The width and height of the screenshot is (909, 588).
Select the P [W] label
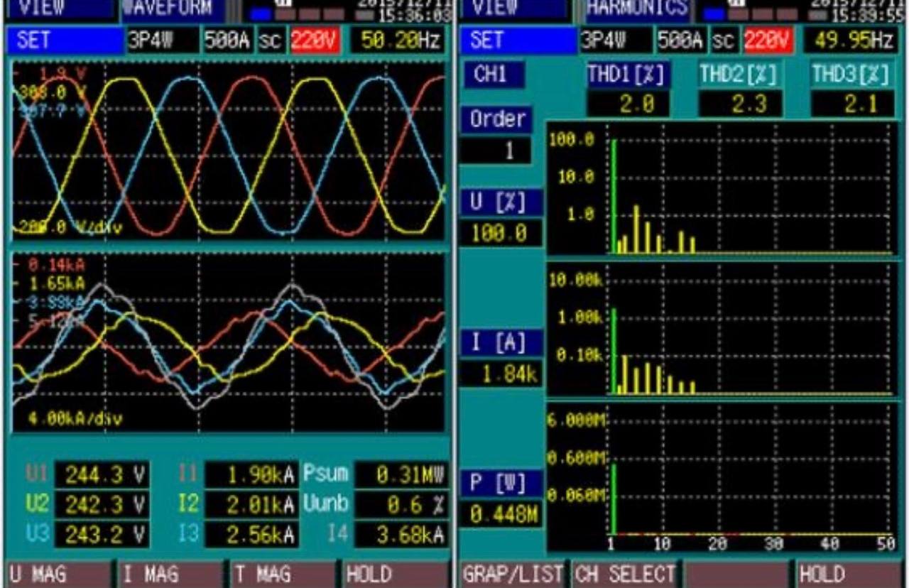(x=500, y=483)
